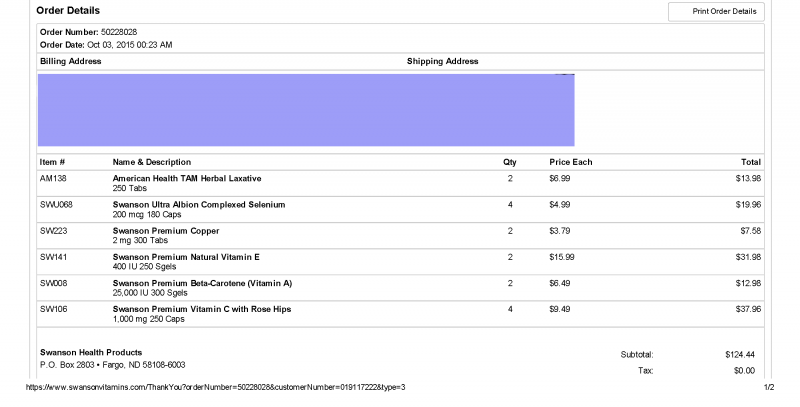Screen dimensions: 800x407
Task: Click the Qty column header
Action: (510, 162)
